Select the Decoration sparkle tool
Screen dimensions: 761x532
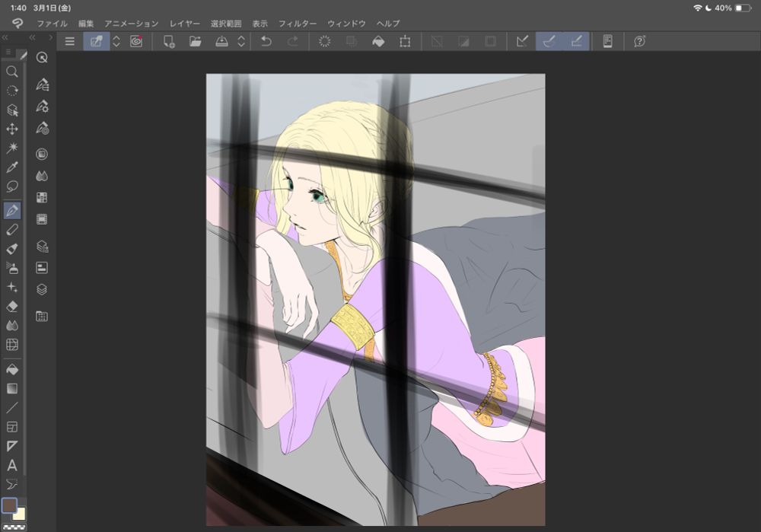pyautogui.click(x=12, y=287)
